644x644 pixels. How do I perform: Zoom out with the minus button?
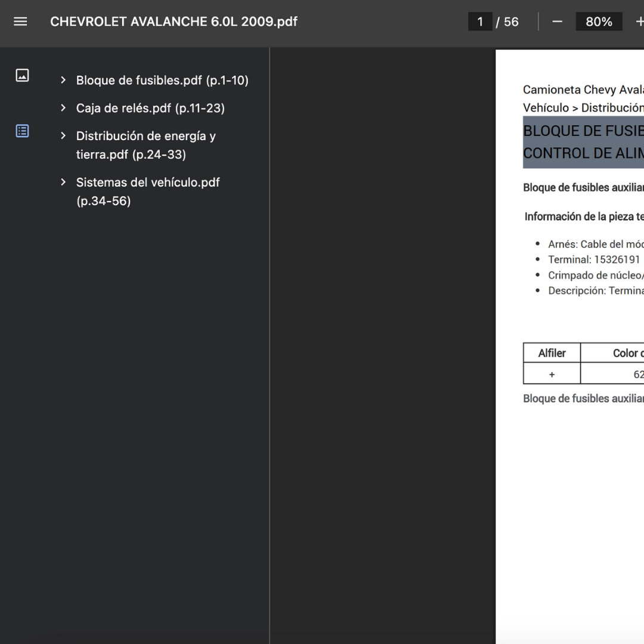[557, 21]
